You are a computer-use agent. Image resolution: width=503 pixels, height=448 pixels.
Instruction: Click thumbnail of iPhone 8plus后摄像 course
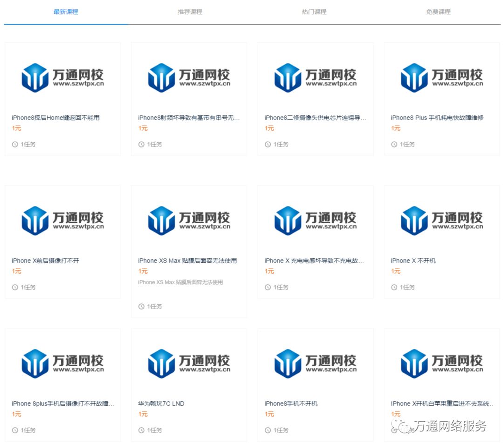(x=63, y=364)
